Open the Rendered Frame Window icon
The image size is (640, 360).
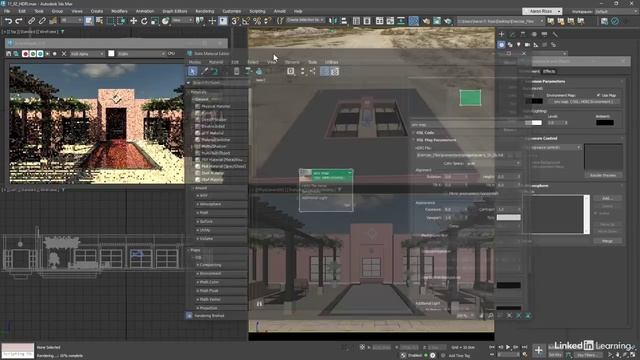tap(437, 21)
